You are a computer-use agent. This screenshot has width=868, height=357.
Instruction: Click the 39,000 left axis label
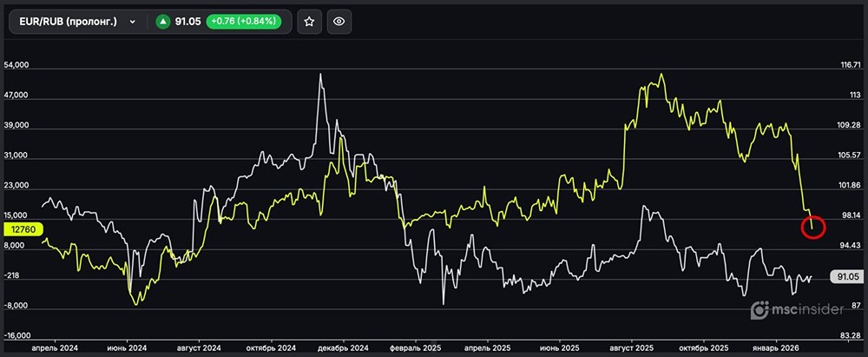(x=16, y=126)
